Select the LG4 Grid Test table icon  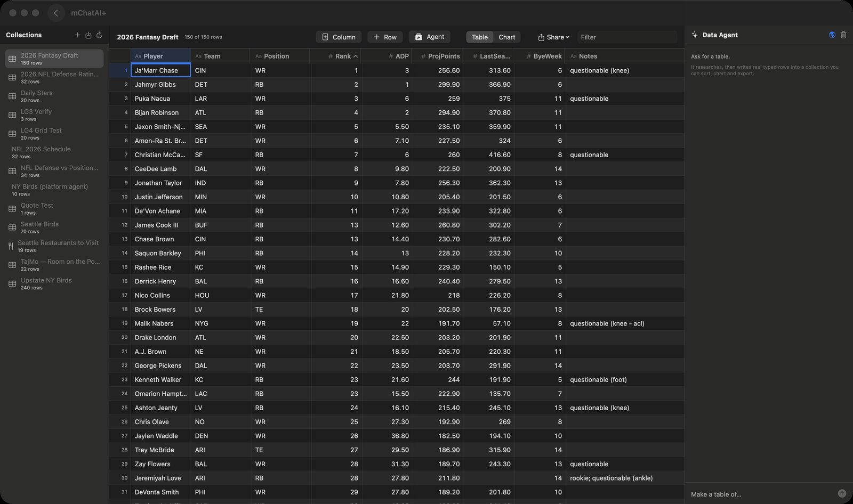click(12, 134)
